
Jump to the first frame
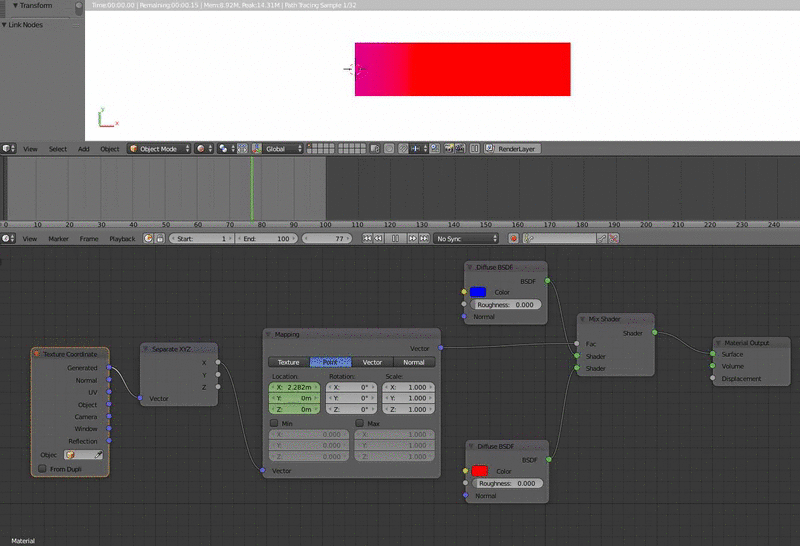click(367, 238)
